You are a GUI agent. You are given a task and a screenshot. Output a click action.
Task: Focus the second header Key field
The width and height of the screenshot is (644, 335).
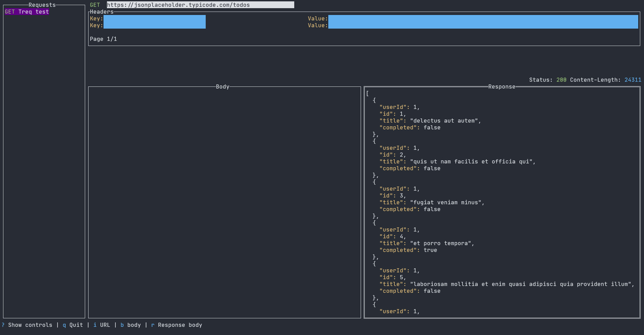(154, 26)
